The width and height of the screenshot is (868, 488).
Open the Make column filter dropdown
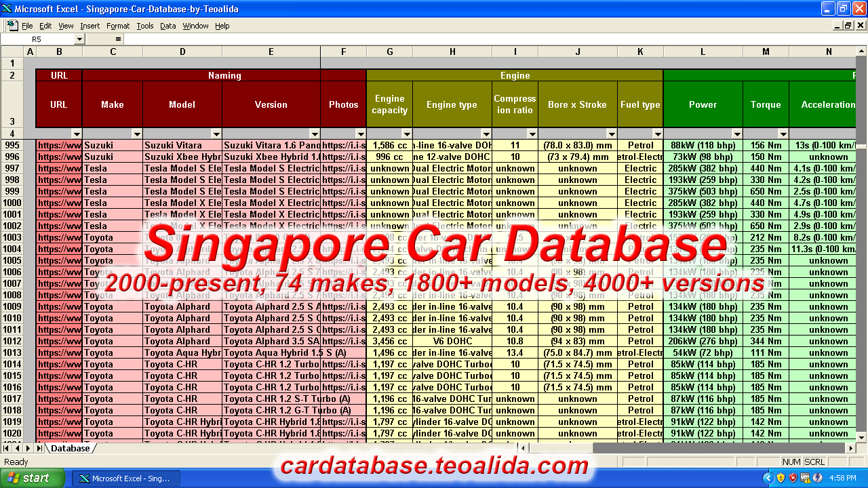click(137, 134)
